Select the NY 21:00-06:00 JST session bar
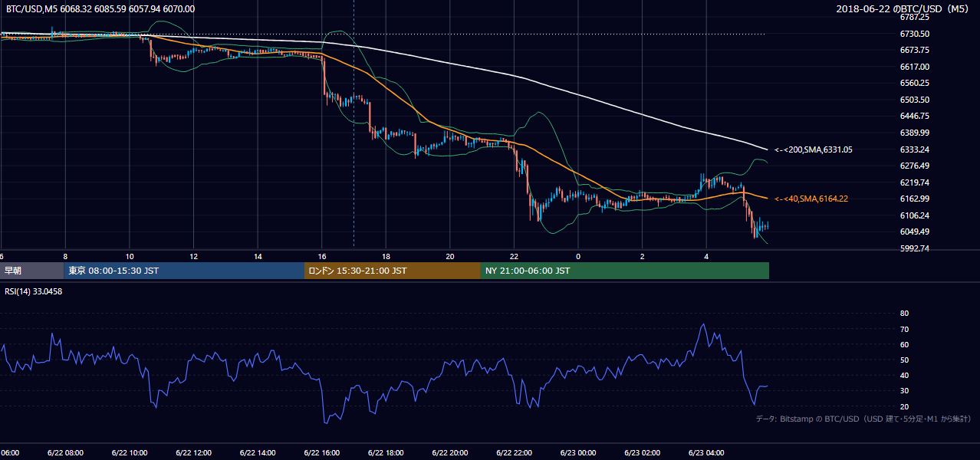980x460 pixels. (625, 271)
